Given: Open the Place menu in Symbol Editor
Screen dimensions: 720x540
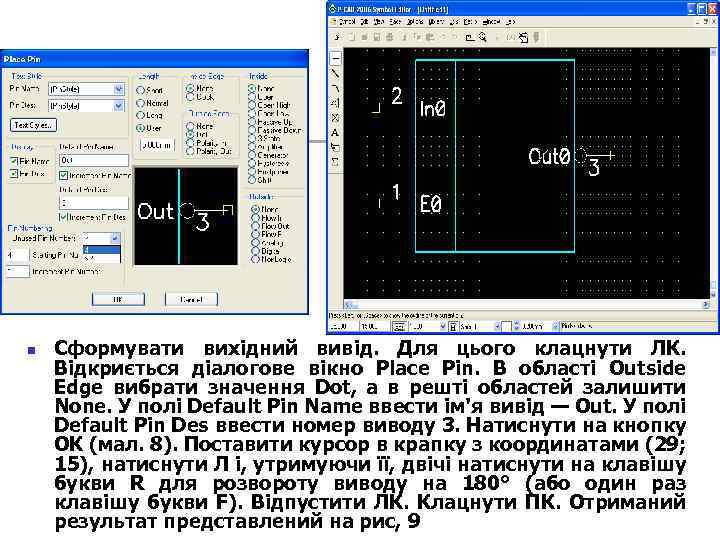Looking at the screenshot, I should pyautogui.click(x=395, y=22).
